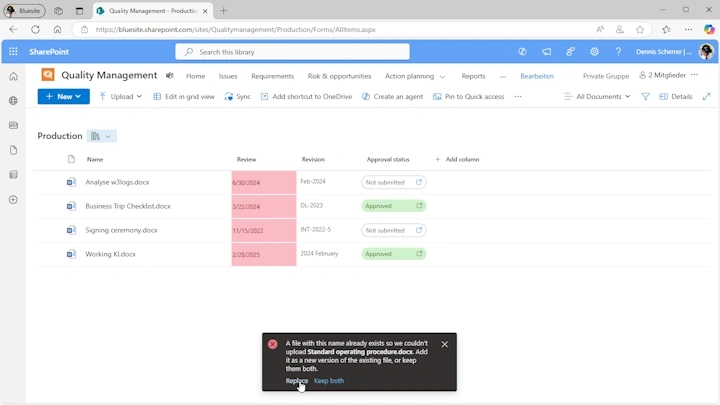Open the settings gear in SharePoint header
The width and height of the screenshot is (720, 405).
[594, 51]
